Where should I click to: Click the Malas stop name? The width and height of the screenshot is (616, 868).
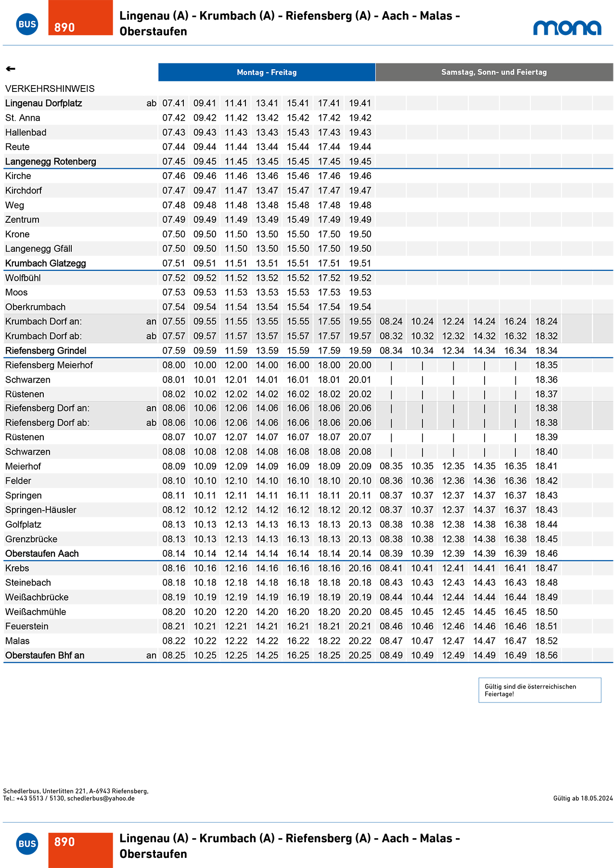click(17, 641)
